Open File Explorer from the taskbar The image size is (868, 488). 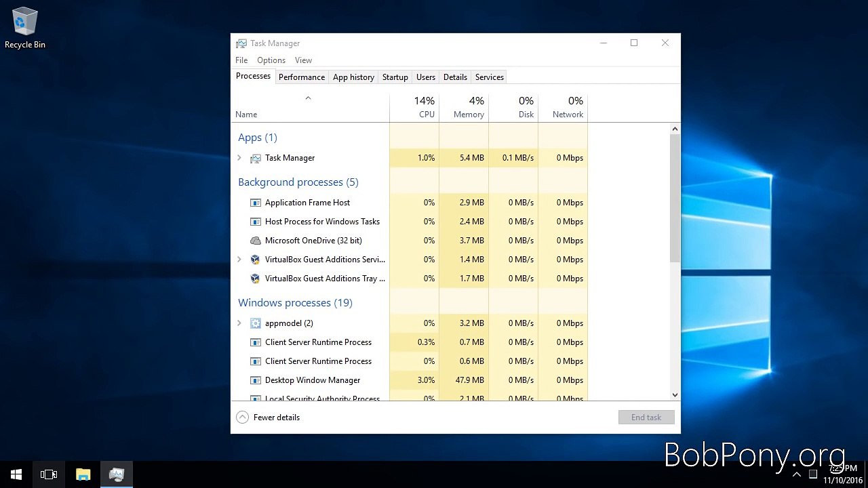point(83,474)
